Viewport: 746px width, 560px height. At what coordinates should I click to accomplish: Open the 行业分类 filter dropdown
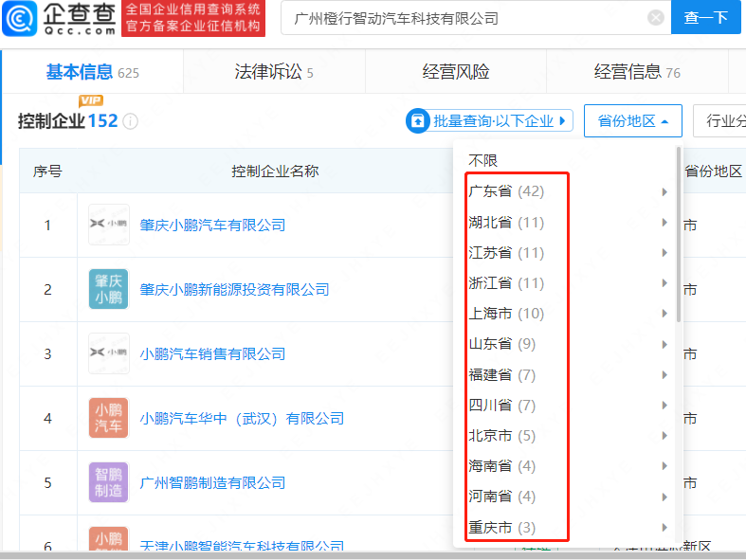click(719, 121)
